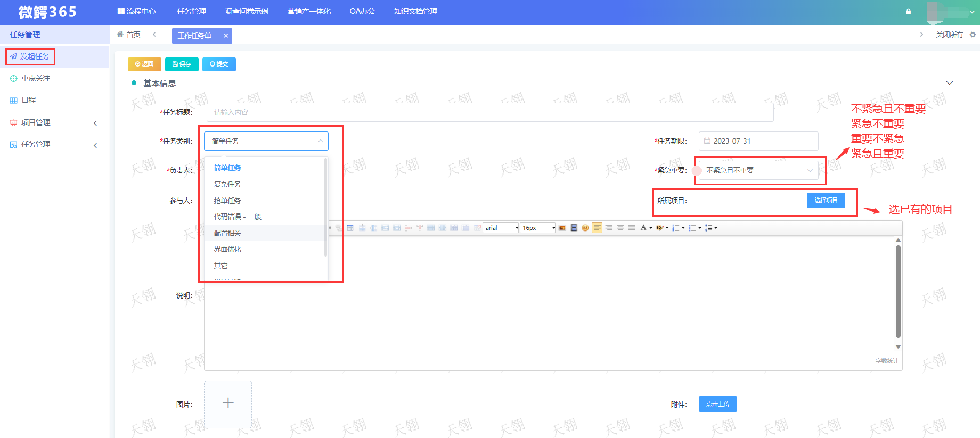Image resolution: width=980 pixels, height=438 pixels.
Task: Open the OA办公 top menu
Action: pyautogui.click(x=362, y=11)
